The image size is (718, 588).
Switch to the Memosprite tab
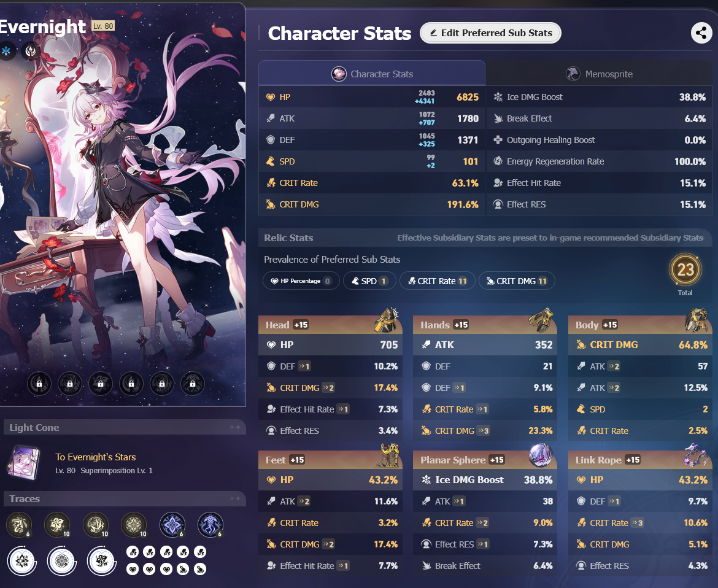(x=599, y=74)
